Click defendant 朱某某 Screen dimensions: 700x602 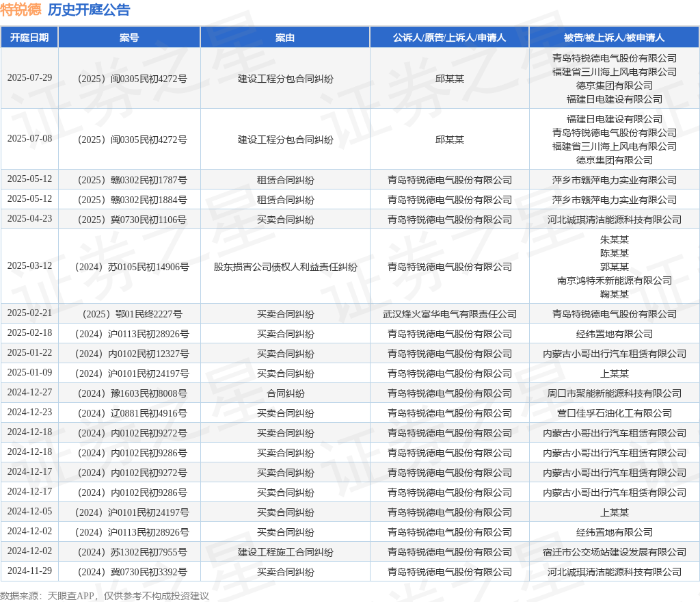tap(615, 240)
